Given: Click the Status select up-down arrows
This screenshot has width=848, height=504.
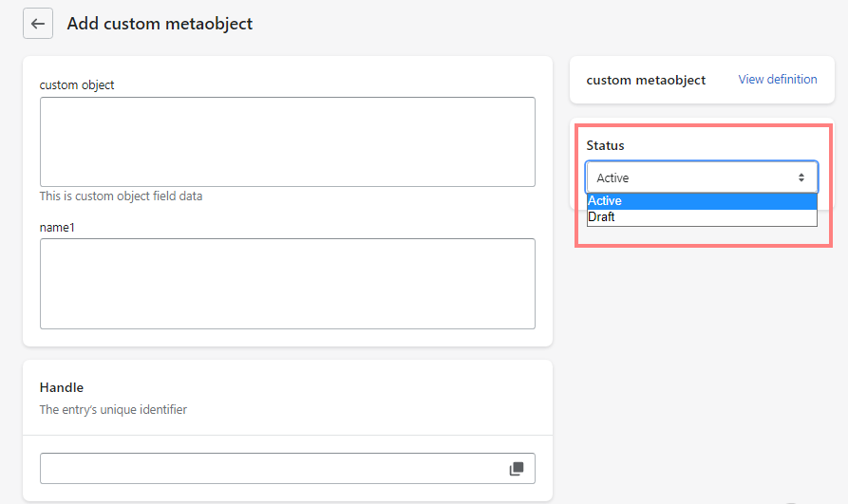Looking at the screenshot, I should pyautogui.click(x=801, y=177).
